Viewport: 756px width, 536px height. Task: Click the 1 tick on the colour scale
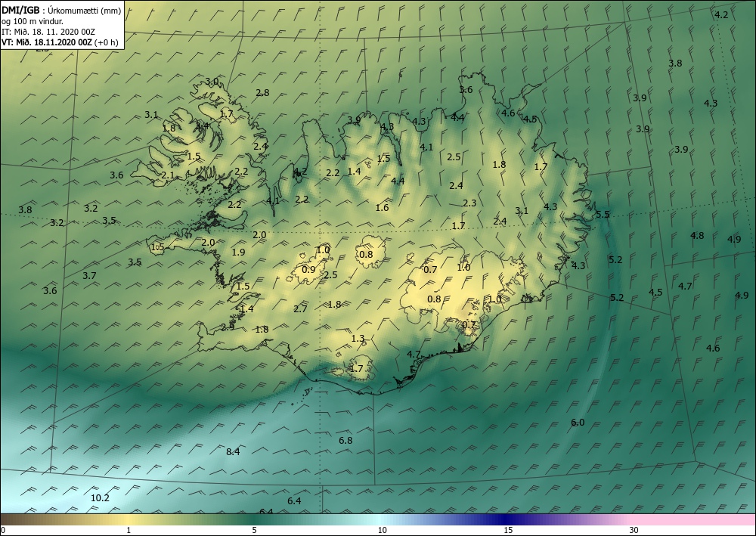coord(129,530)
